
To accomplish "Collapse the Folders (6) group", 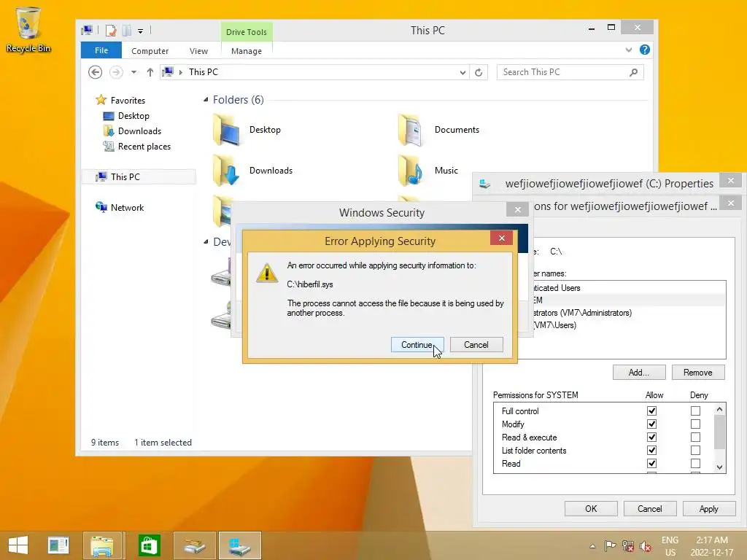I will pos(206,99).
